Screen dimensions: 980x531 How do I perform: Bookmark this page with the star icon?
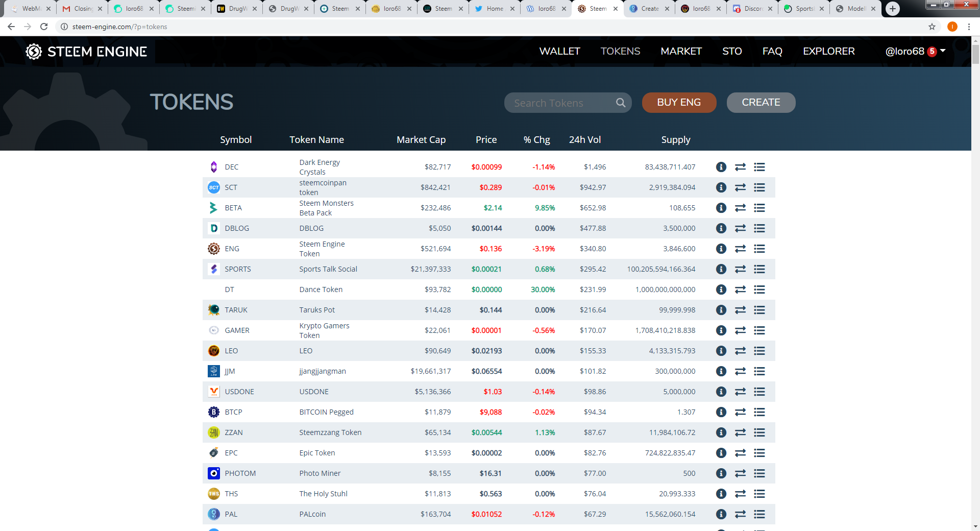pos(932,27)
